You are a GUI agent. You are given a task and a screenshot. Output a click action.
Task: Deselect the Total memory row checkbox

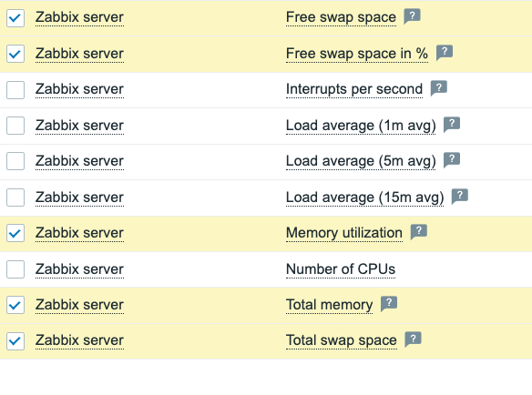[x=15, y=305]
